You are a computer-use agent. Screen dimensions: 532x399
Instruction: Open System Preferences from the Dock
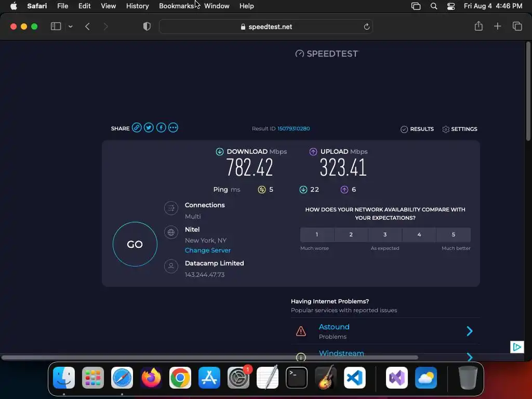pos(238,378)
